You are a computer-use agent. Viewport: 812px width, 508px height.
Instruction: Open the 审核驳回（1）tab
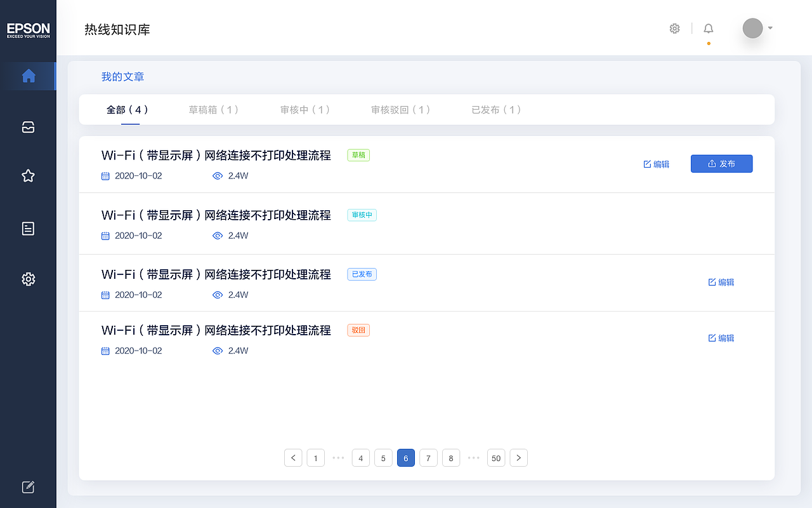click(401, 109)
